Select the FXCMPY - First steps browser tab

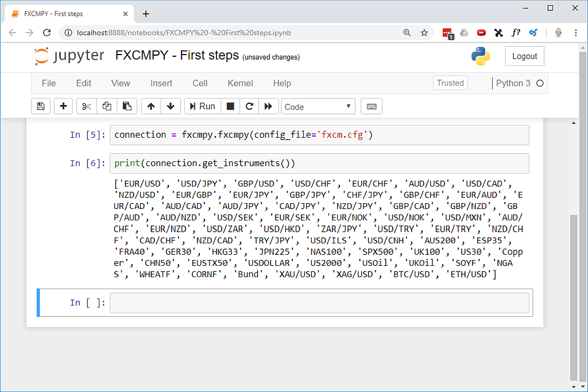69,14
